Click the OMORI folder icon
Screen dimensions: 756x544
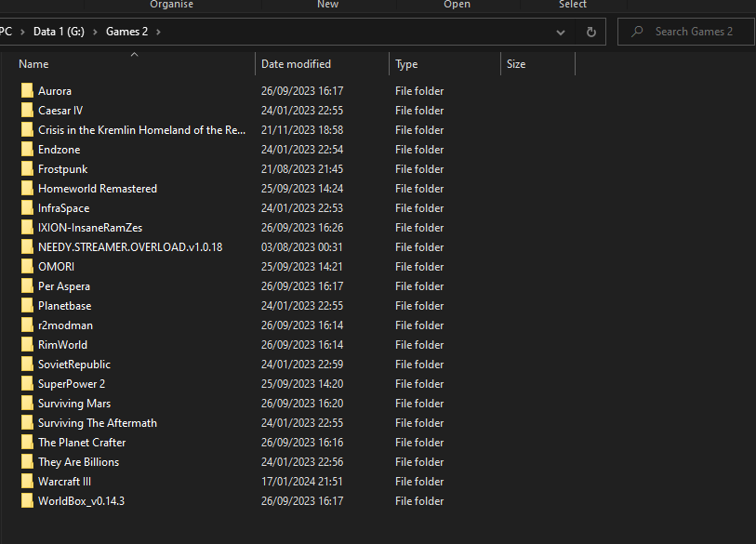[27, 267]
